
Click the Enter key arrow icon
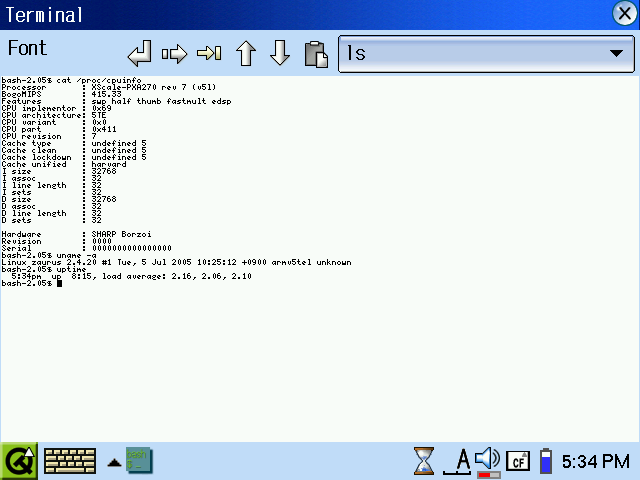[x=140, y=53]
